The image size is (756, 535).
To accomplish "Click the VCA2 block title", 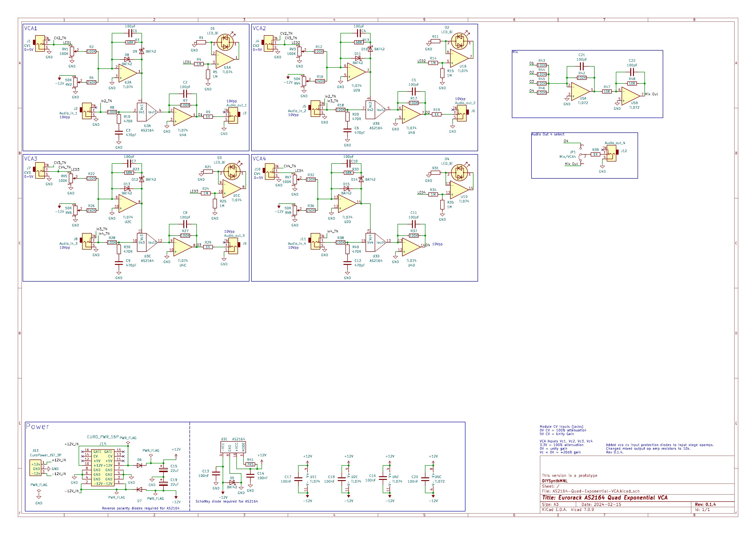I will coord(259,28).
